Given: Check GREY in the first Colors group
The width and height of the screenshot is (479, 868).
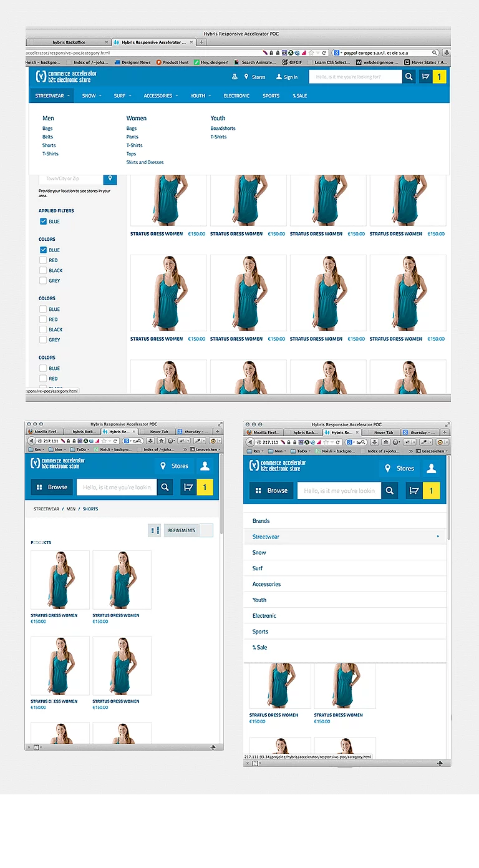Looking at the screenshot, I should [x=43, y=281].
